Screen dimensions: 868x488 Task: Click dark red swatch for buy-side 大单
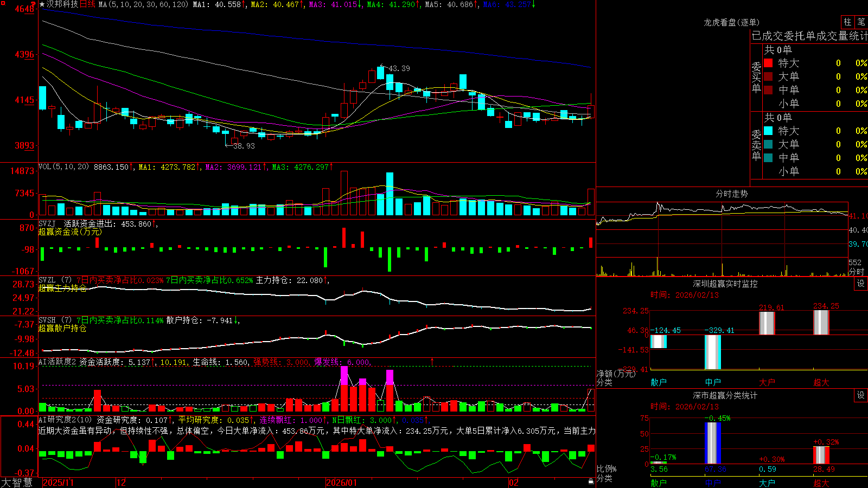pyautogui.click(x=768, y=76)
